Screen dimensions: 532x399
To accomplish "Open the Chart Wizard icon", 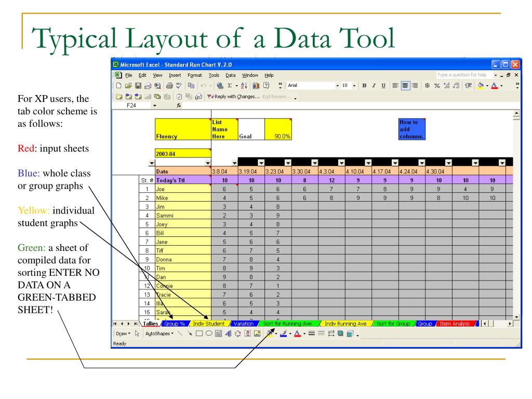I will pos(256,86).
